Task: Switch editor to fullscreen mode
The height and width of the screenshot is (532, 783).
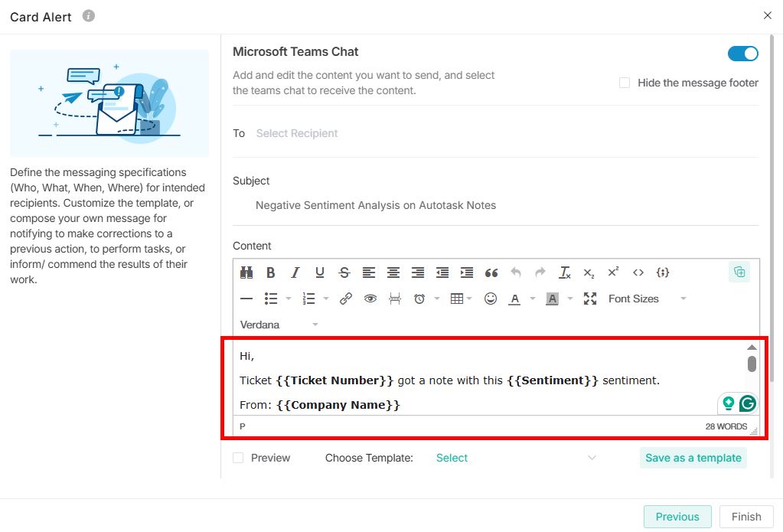Action: 589,299
